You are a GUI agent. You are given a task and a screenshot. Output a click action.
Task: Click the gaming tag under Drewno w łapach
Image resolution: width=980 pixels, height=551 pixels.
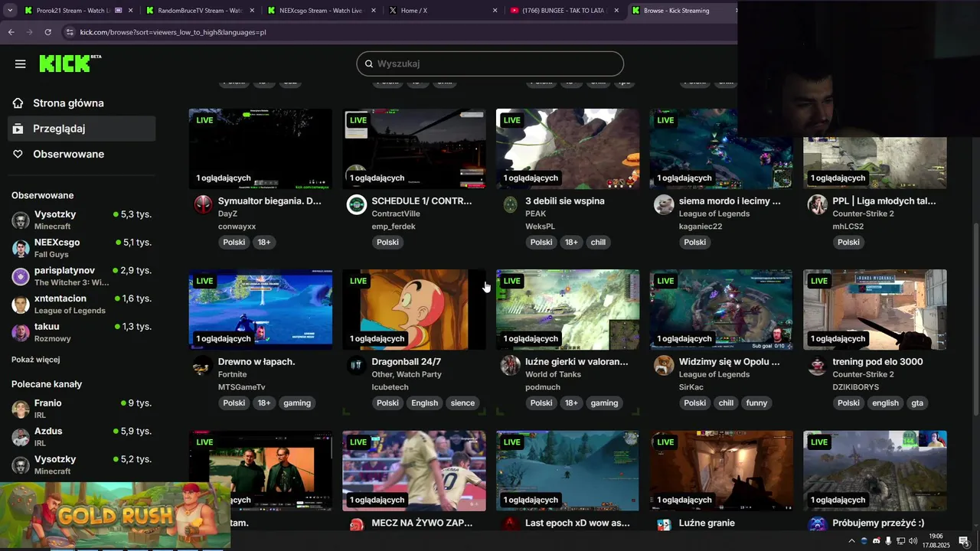[x=297, y=403]
